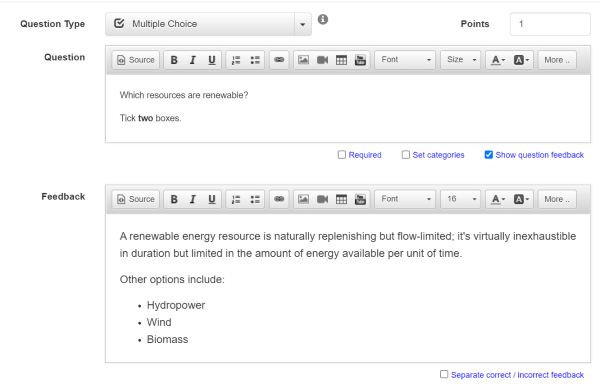Screen dimensions: 600x389
Task: Untick Show question feedback checkbox
Action: (x=489, y=155)
